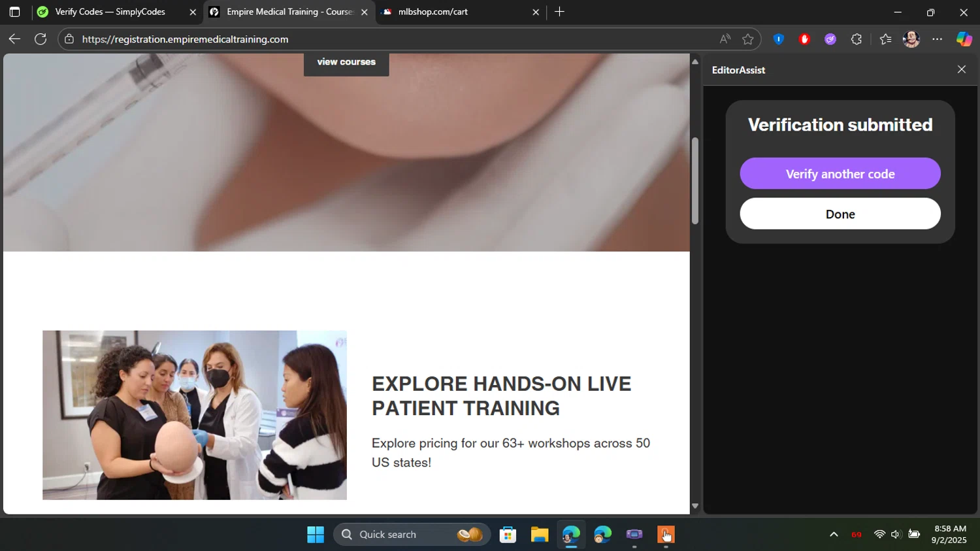Switch to mlbshop.com/cart tab
Screen dimensions: 980x551
coord(461,12)
